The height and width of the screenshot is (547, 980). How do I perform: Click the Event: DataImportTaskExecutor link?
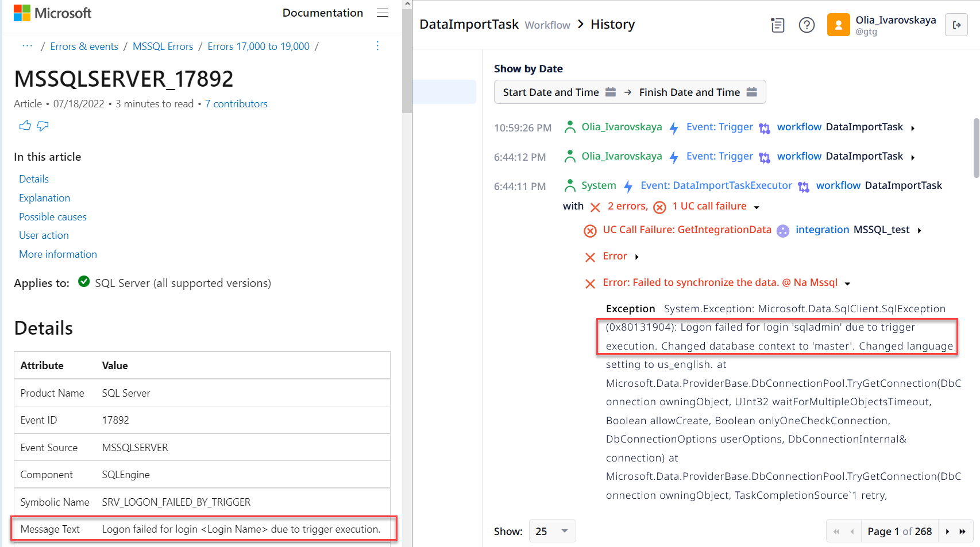point(716,185)
